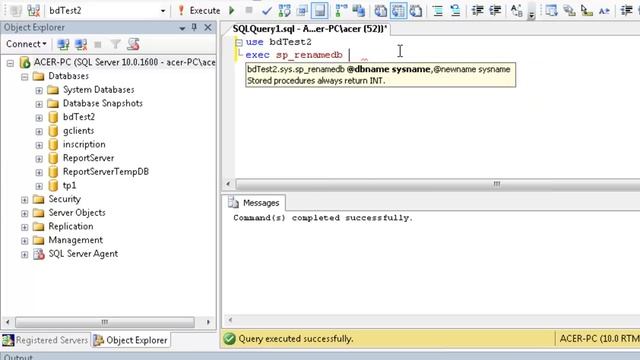Toggle Include Actual Execution Plan
The width and height of the screenshot is (640, 360).
coord(341,11)
